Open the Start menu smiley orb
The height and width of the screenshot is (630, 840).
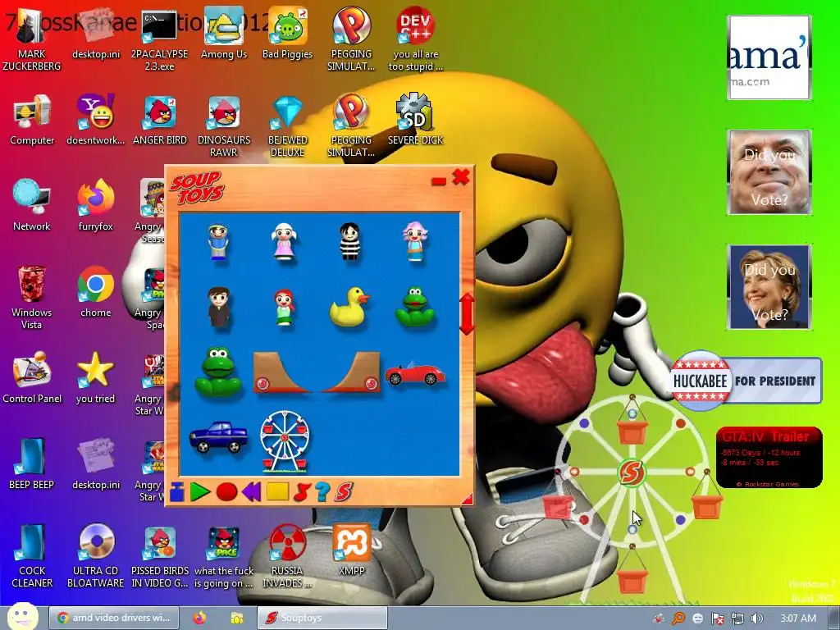click(x=22, y=617)
